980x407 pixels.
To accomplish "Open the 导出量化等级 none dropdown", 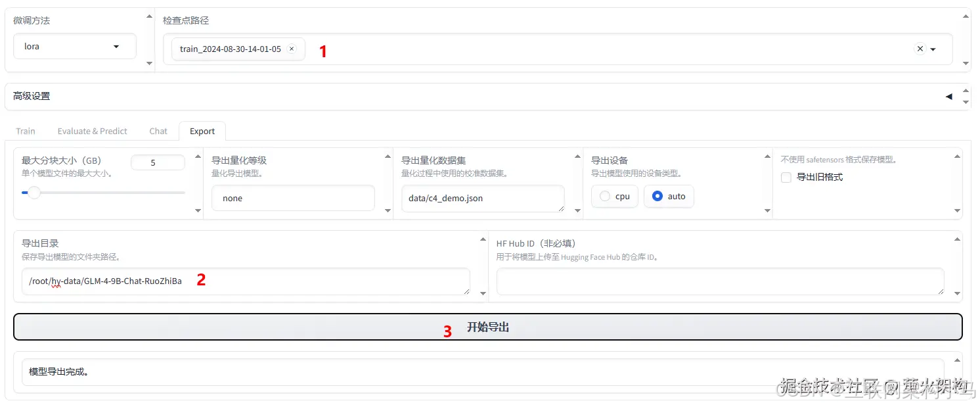I will pos(293,198).
